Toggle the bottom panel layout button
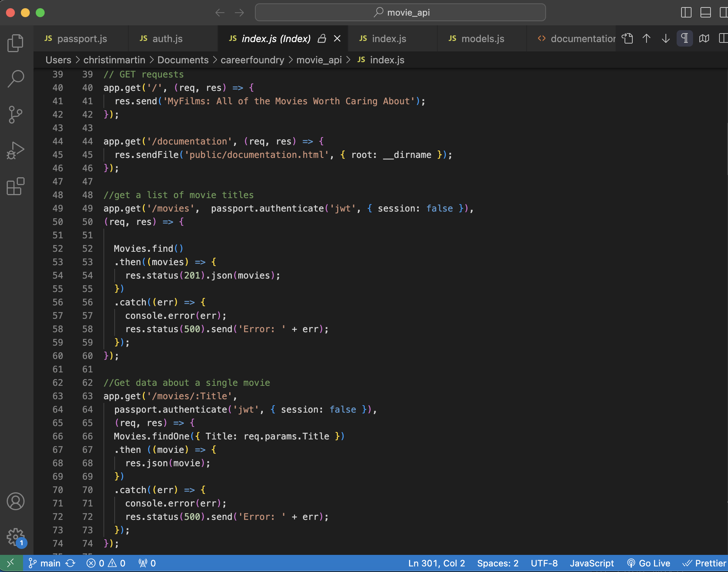 (x=705, y=13)
